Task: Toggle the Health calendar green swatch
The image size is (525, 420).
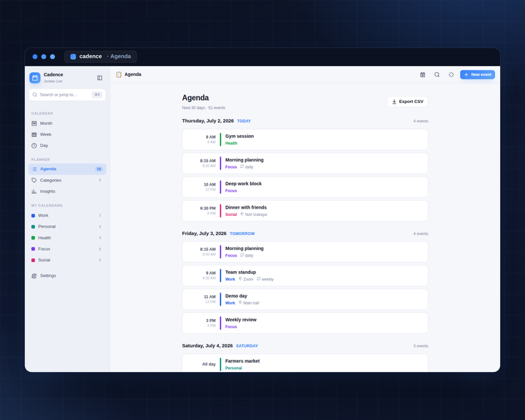Action: point(33,238)
